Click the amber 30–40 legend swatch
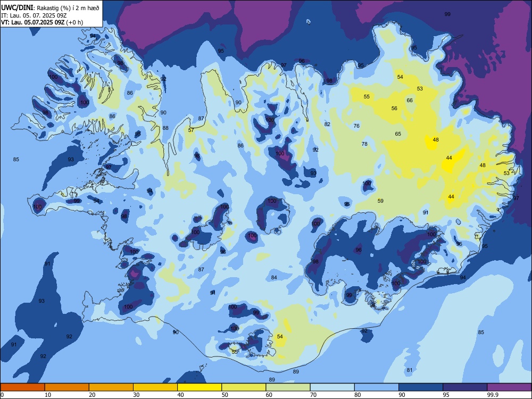The width and height of the screenshot is (532, 399). 155,387
